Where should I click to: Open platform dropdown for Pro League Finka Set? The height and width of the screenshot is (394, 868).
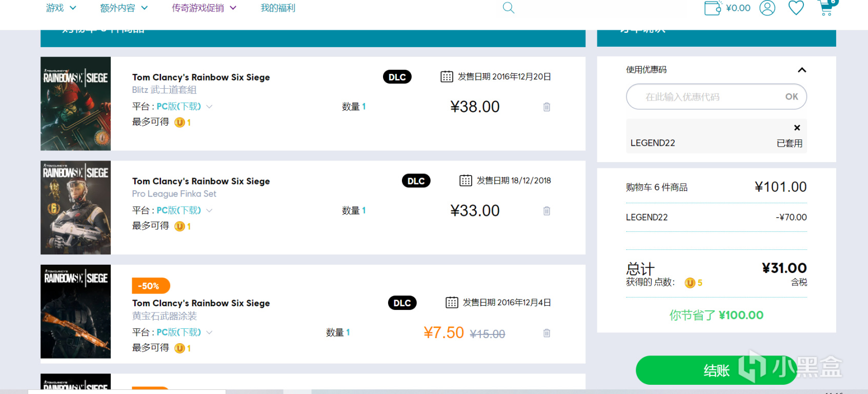(x=184, y=210)
